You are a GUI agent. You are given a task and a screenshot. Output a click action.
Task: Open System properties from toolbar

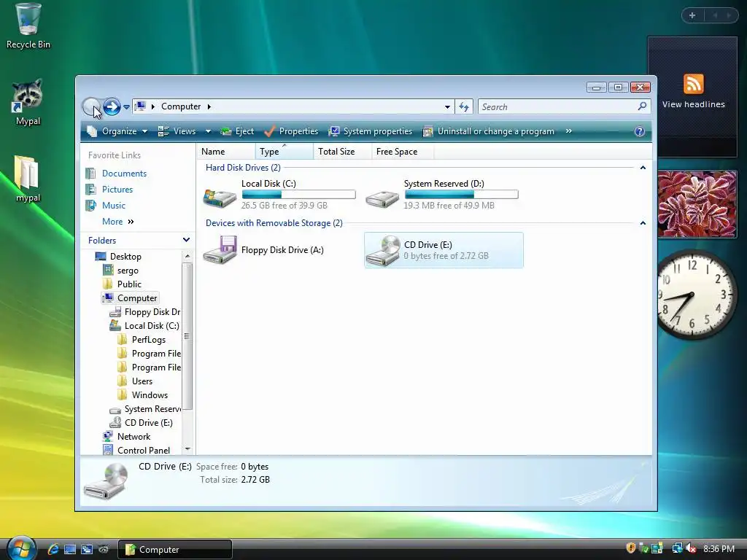[370, 131]
